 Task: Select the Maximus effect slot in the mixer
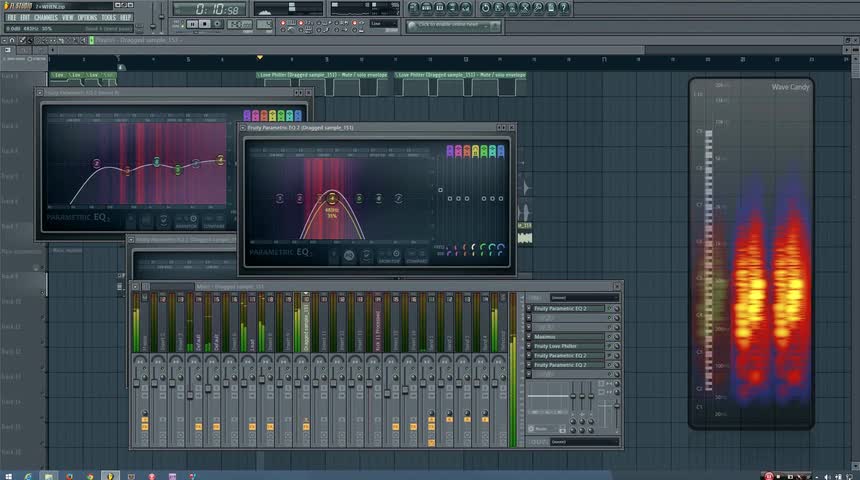566,337
